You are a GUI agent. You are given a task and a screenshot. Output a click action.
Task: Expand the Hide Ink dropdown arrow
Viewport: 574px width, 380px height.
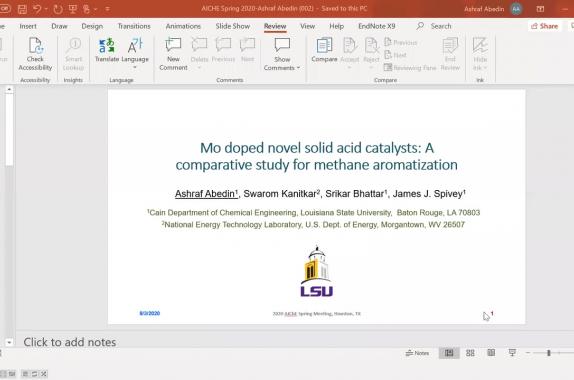coord(485,68)
